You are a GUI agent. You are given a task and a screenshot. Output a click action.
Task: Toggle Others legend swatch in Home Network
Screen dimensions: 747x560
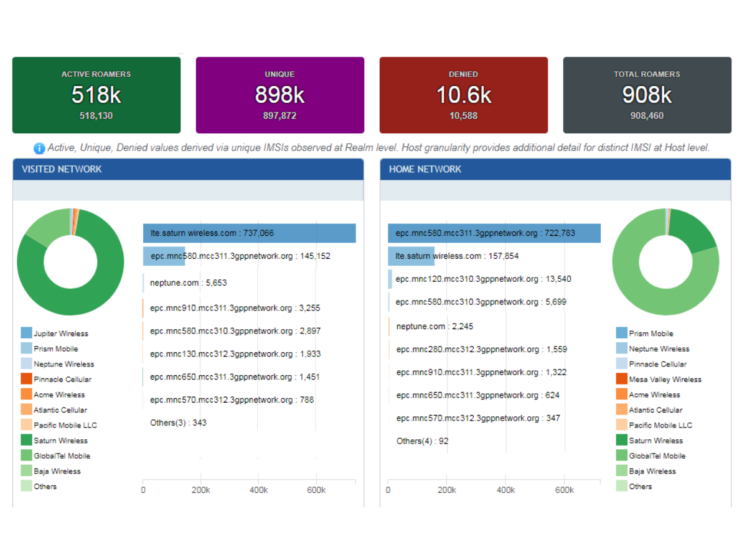pos(622,487)
